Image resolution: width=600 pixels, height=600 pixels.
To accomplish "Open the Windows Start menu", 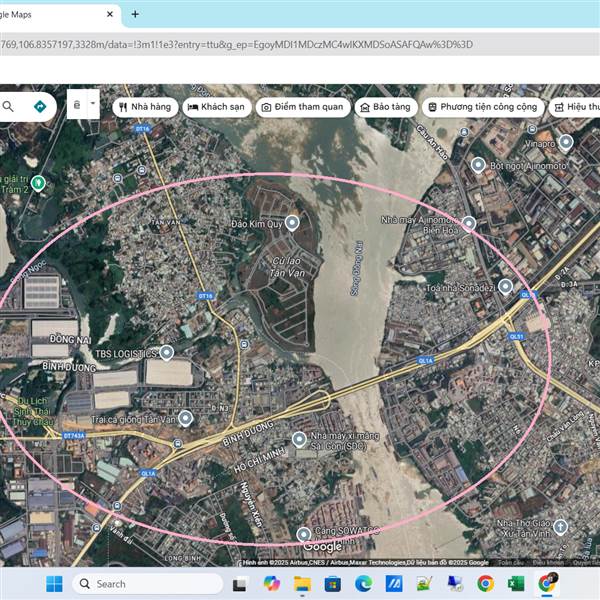I will click(x=54, y=584).
